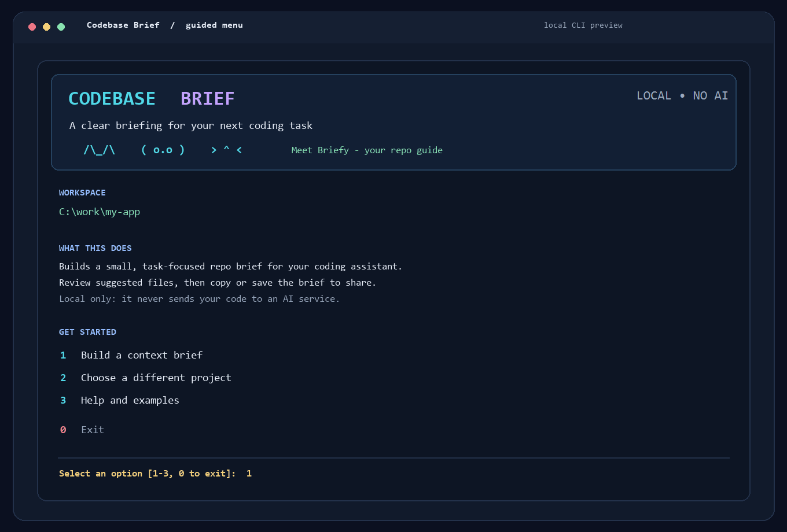Click the LOCAL • NO AI badge
This screenshot has width=787, height=532.
click(682, 96)
